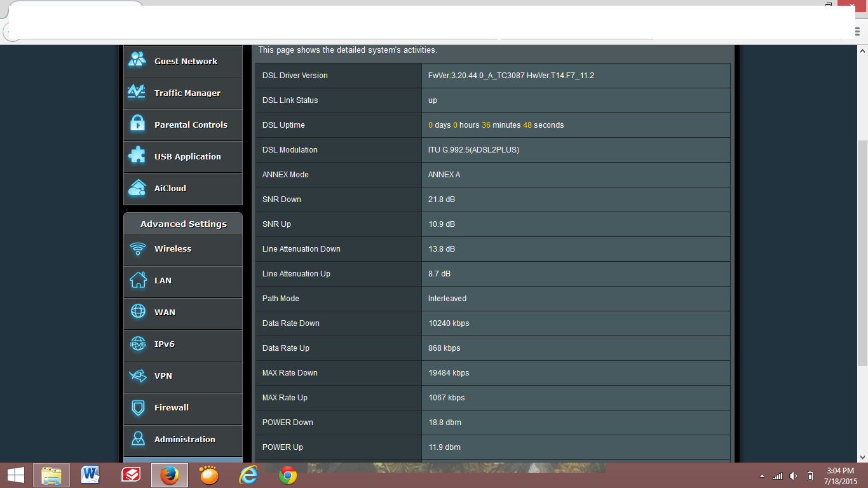Switch to Firefox in the taskbar
Screen dimensions: 868x488
tap(170, 475)
